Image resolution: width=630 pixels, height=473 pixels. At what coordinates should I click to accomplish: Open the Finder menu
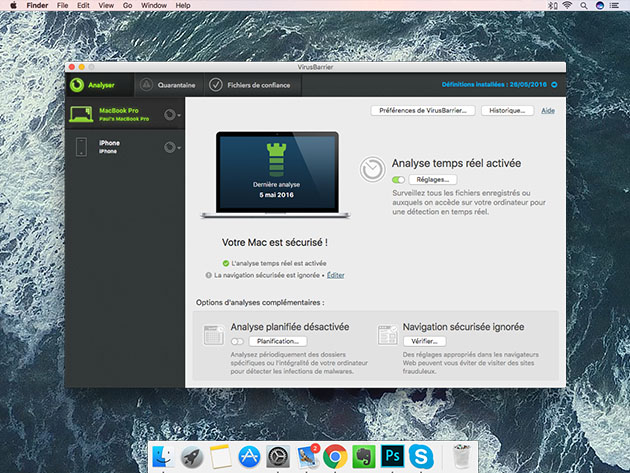pos(37,5)
